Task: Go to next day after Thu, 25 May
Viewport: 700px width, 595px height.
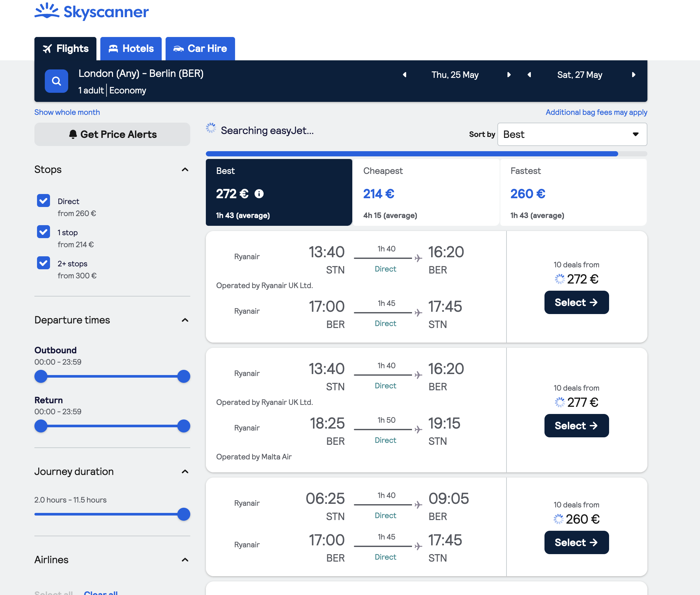Action: pos(509,75)
